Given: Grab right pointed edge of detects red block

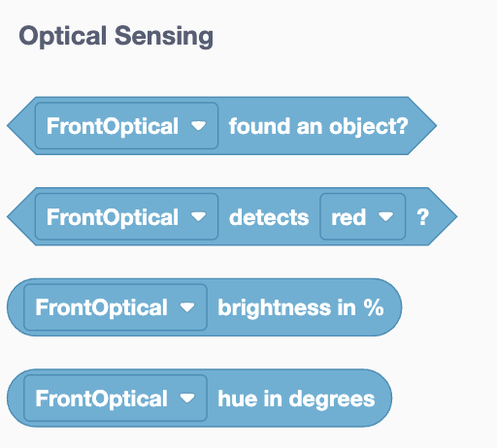Looking at the screenshot, I should coord(443,216).
